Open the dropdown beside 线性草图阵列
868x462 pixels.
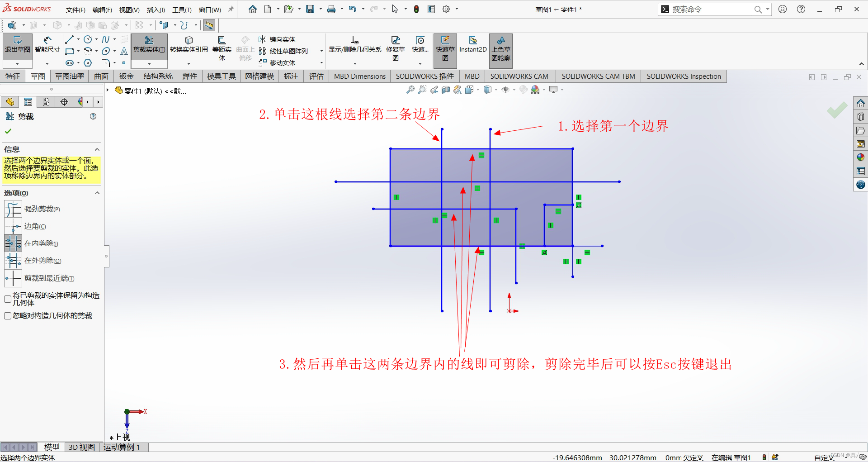point(321,51)
